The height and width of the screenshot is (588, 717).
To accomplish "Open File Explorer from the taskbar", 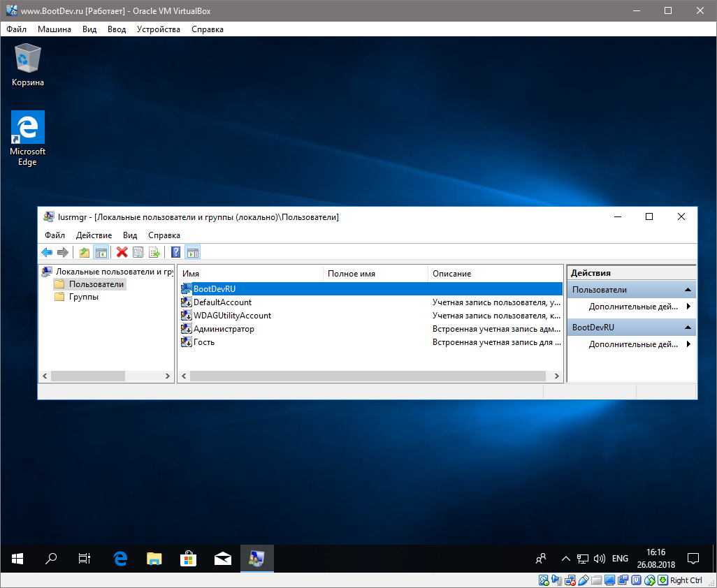I will [x=154, y=558].
